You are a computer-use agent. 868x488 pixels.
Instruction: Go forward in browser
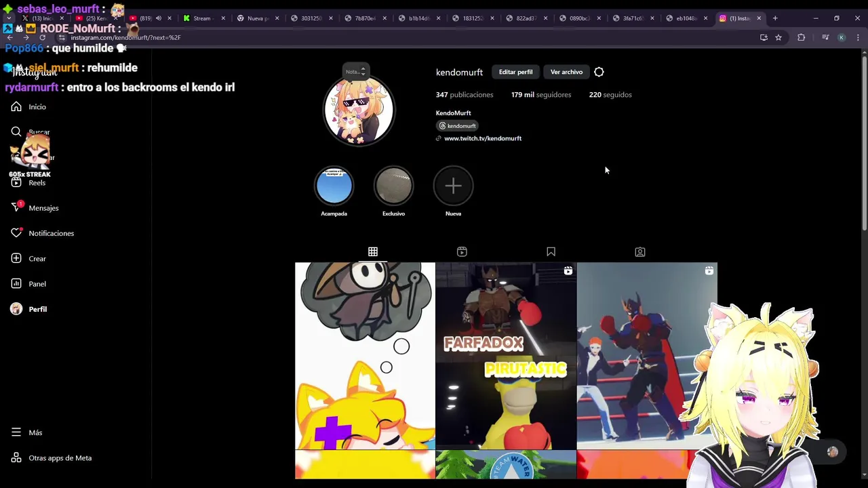(x=26, y=37)
